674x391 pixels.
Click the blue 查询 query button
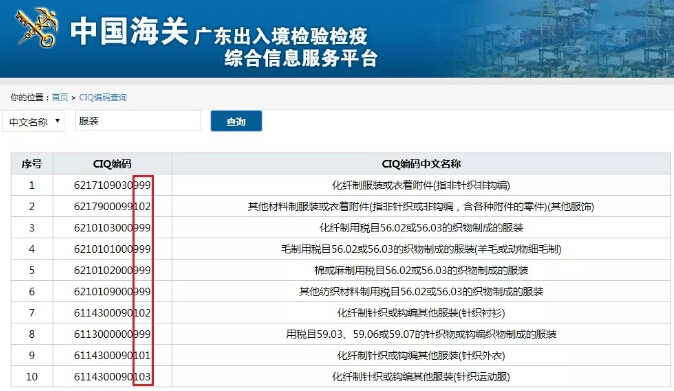tap(236, 121)
